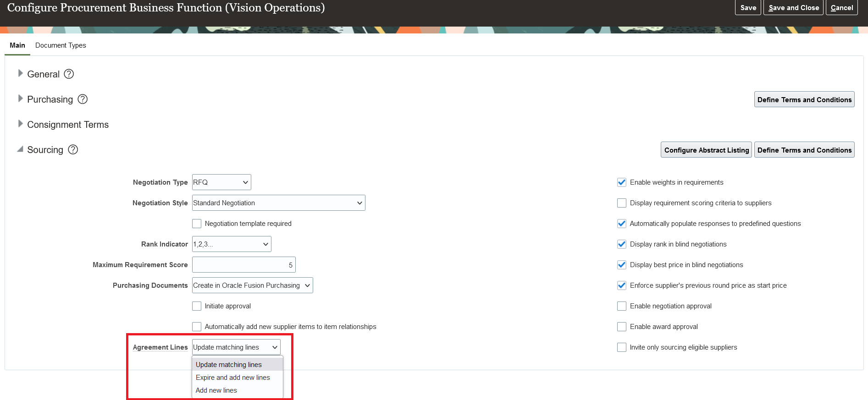This screenshot has height=400, width=868.
Task: Click the Purchasing section heading text
Action: tap(50, 99)
